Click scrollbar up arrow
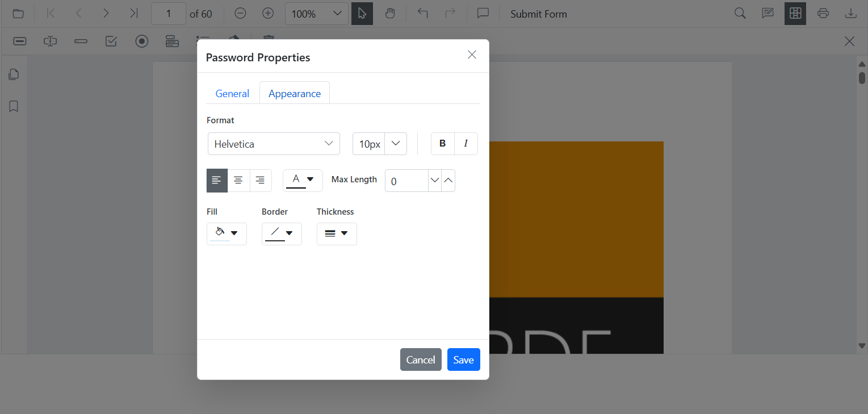This screenshot has width=868, height=414. tap(862, 64)
